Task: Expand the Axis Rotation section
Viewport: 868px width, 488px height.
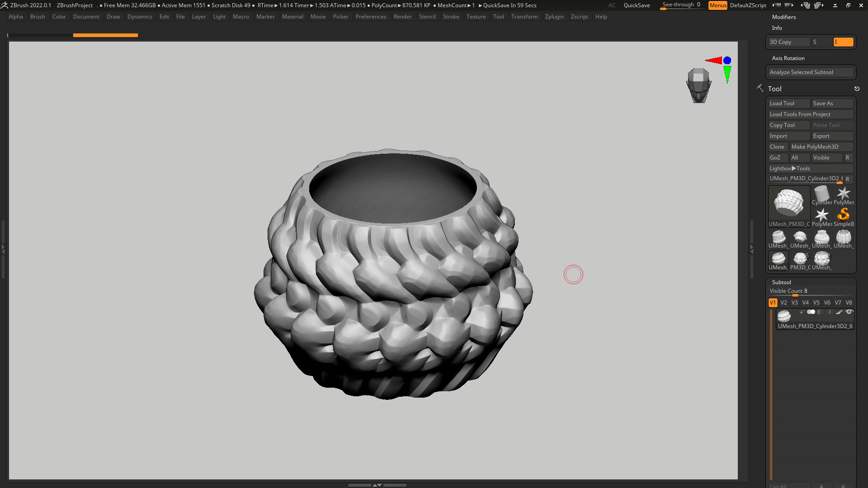Action: [x=788, y=58]
